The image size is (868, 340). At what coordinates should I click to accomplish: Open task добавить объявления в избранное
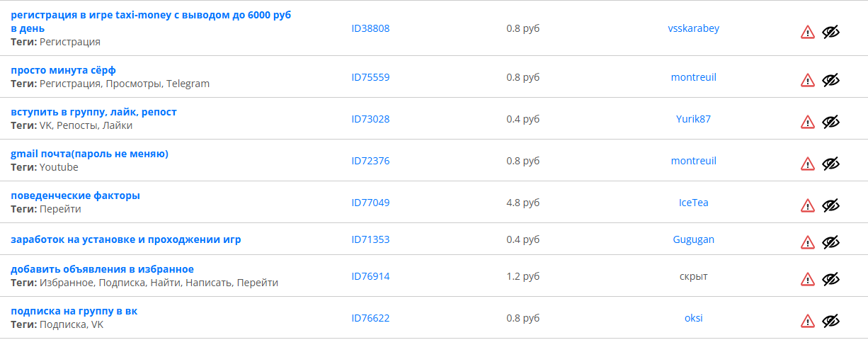(x=102, y=269)
